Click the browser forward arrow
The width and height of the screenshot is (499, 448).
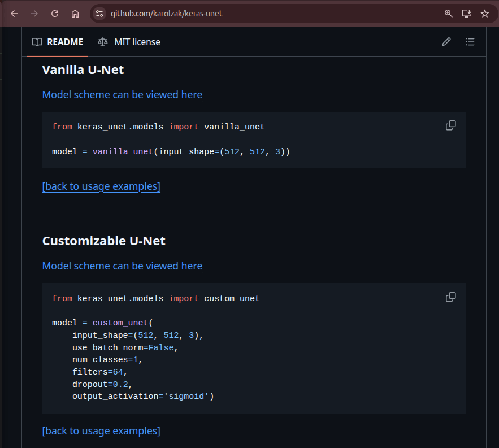pos(34,14)
